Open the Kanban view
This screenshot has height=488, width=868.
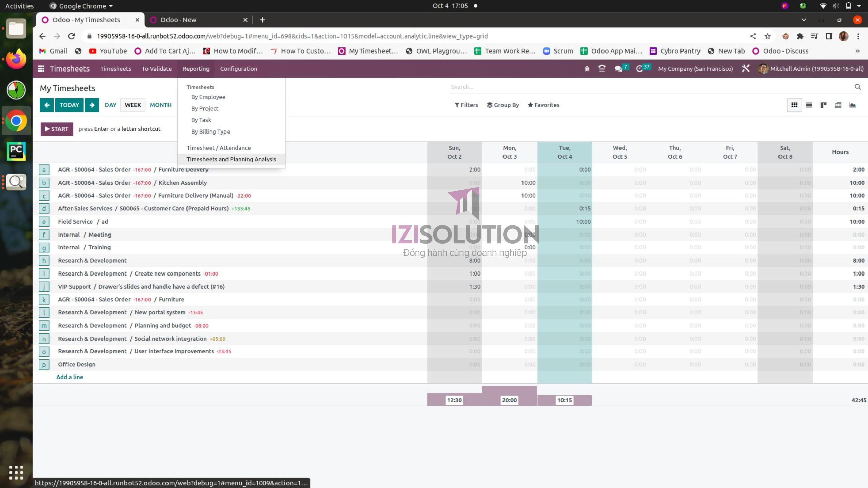point(823,105)
